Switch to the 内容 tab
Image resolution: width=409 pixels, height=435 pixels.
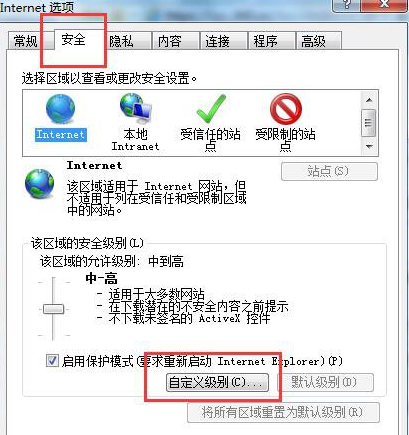pos(169,41)
